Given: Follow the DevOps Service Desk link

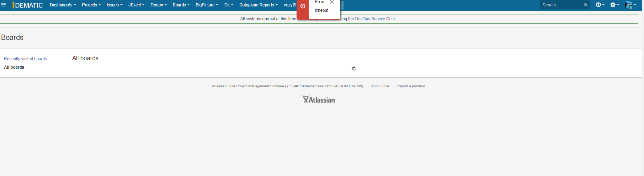Looking at the screenshot, I should 376,19.
